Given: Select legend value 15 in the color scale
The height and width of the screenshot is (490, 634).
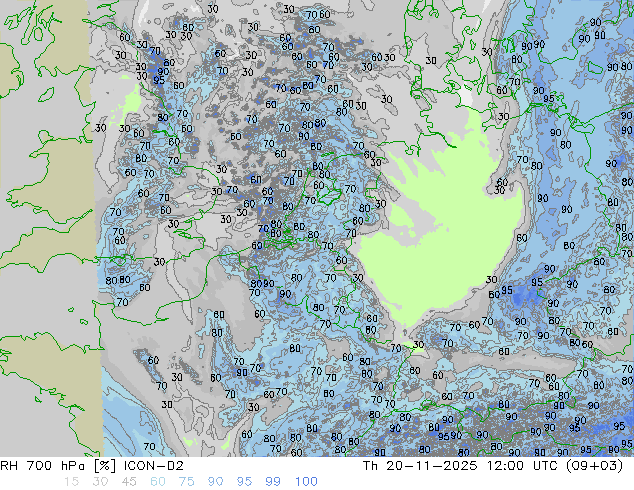Looking at the screenshot, I should (x=71, y=482).
